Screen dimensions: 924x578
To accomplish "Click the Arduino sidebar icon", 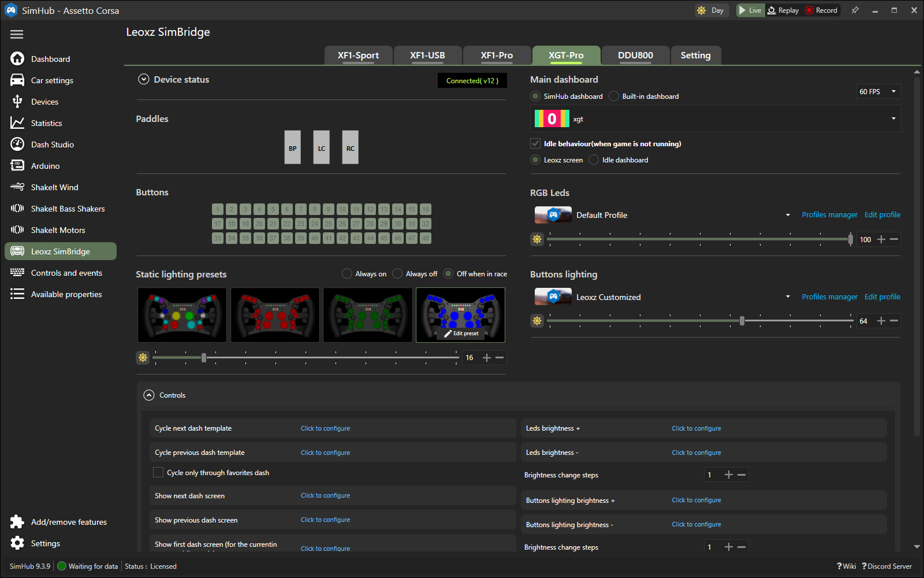I will pos(17,166).
